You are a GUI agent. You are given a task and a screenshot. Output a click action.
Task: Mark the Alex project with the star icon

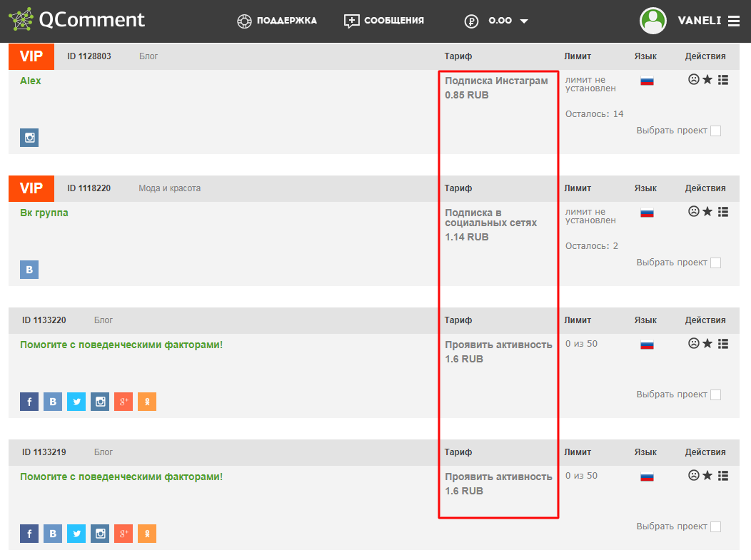click(707, 79)
